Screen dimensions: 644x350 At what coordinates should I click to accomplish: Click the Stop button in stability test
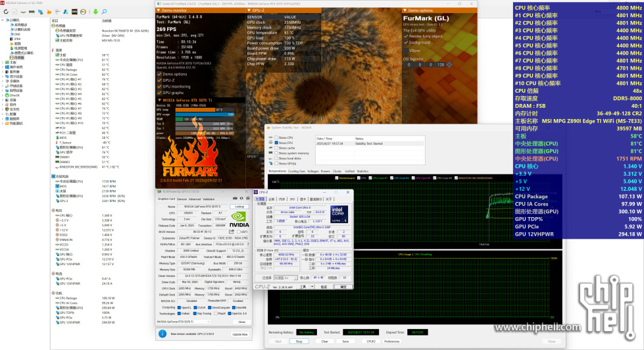pos(299,341)
